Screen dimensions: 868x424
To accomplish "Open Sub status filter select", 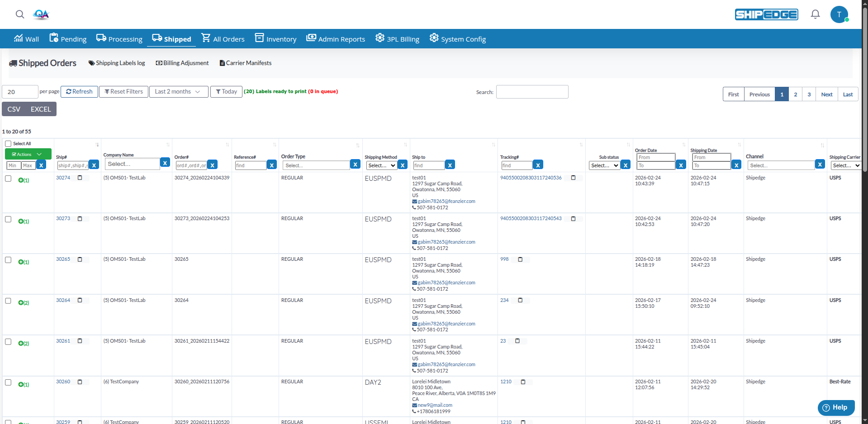I will [x=604, y=165].
